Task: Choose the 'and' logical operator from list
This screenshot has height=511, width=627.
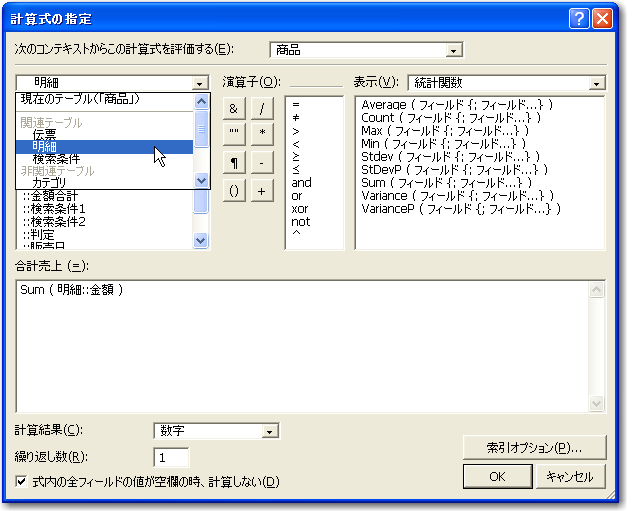Action: click(x=301, y=183)
